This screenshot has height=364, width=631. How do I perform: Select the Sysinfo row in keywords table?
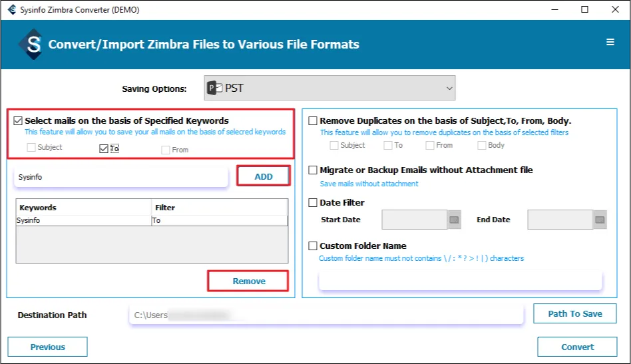pyautogui.click(x=84, y=220)
